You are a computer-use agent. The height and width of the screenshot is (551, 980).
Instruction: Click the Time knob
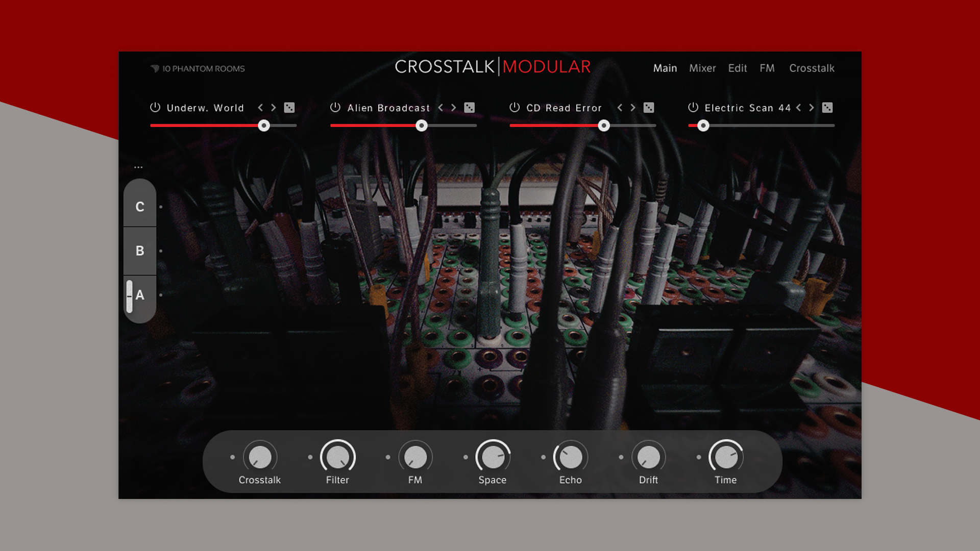(x=725, y=458)
